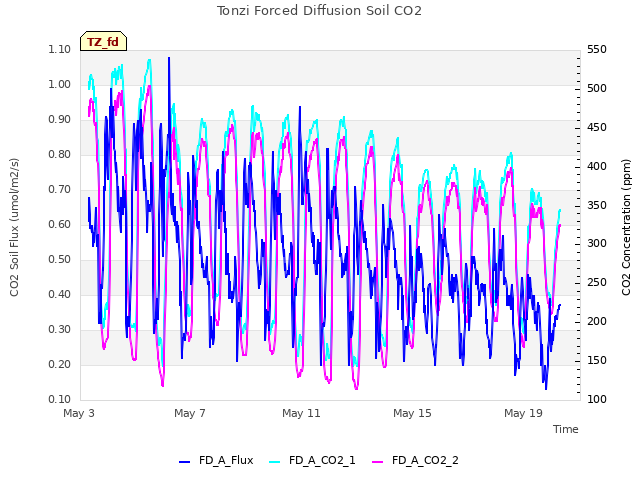Viewport: 640px width, 480px height.
Task: Click the 0.50 left axis value
Action: [60, 260]
